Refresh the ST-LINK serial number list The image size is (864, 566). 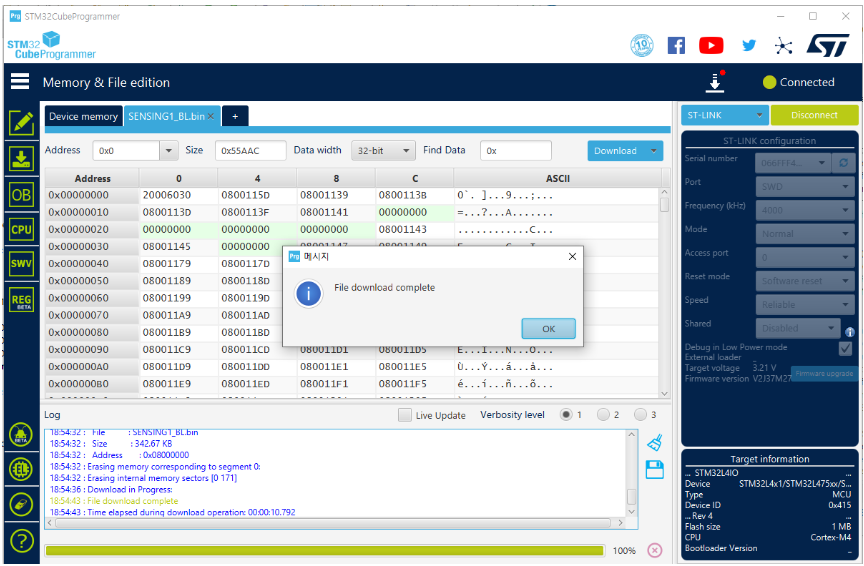point(843,163)
